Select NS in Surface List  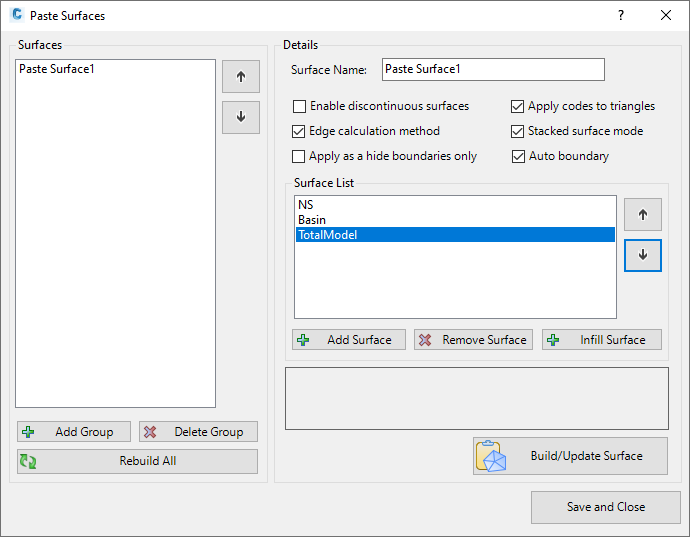(x=306, y=205)
